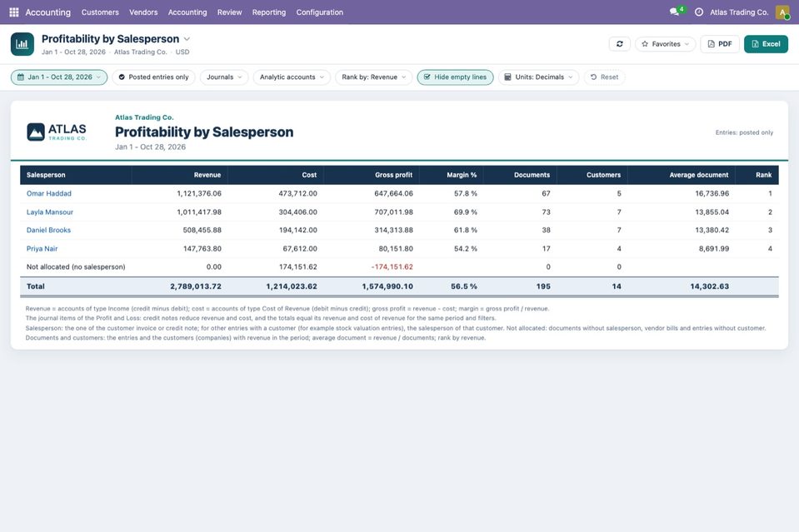Click total average document 14,302.63

click(710, 286)
